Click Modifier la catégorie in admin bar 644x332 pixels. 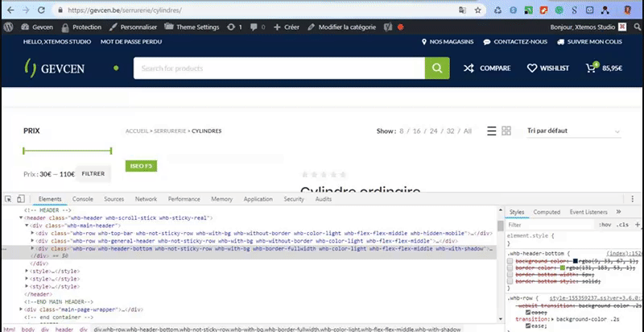click(x=341, y=27)
